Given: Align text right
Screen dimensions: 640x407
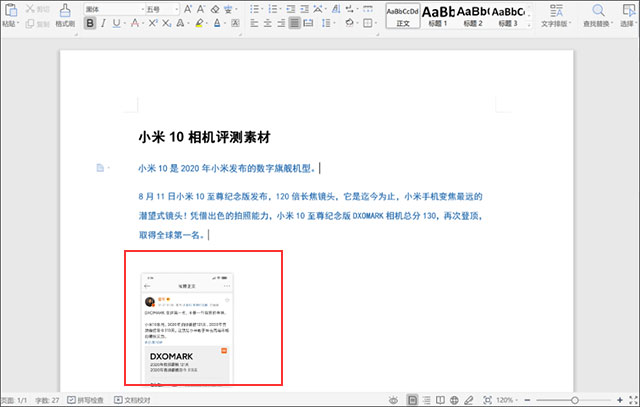Looking at the screenshot, I should pyautogui.click(x=281, y=23).
